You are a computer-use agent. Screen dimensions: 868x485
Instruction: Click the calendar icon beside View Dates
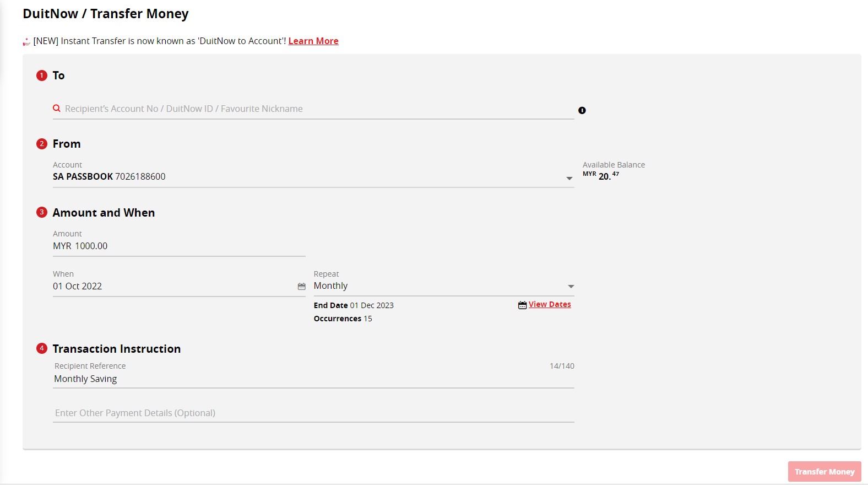[x=522, y=305]
